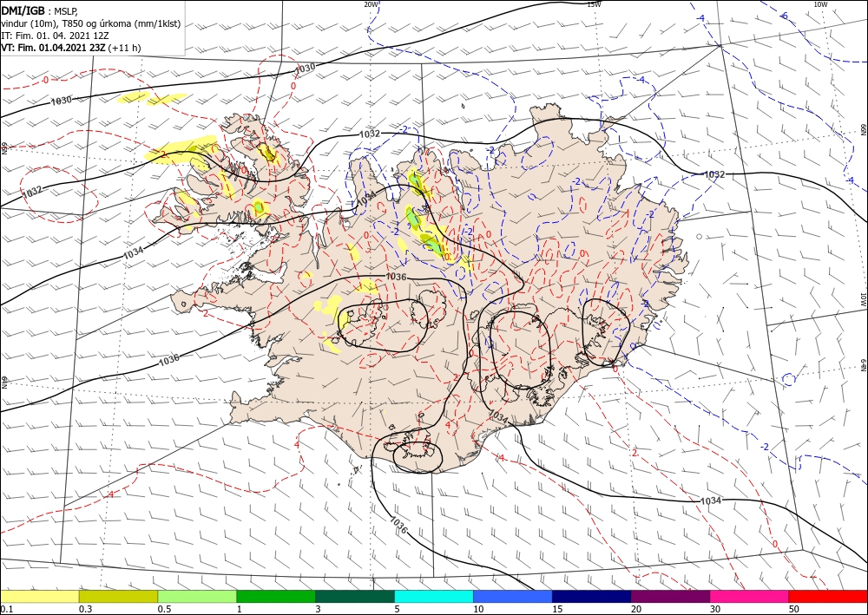Click legend value "30" below the color bar
Viewport: 868px width, 615px height.
(x=716, y=609)
